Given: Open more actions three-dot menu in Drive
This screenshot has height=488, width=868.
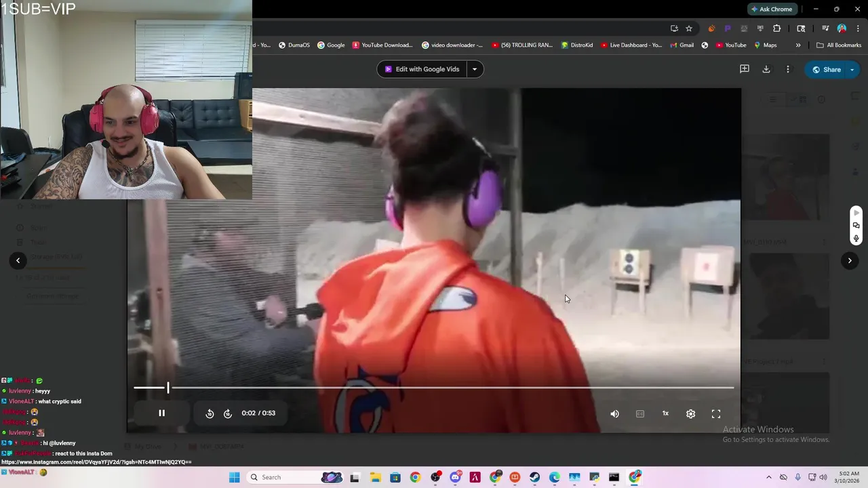Looking at the screenshot, I should click(x=787, y=69).
